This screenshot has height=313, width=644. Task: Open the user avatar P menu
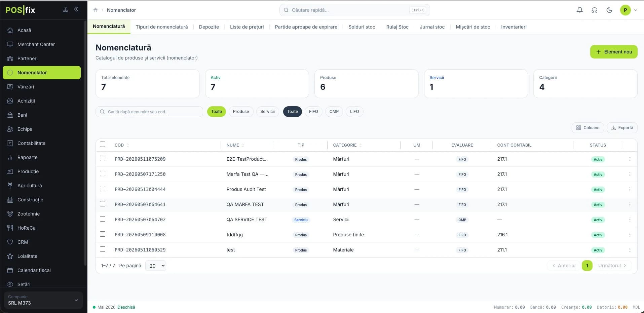coord(629,10)
